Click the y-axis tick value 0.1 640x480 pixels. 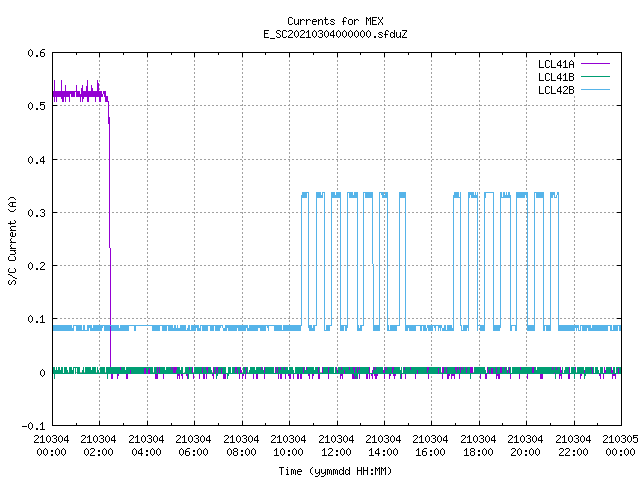coord(37,319)
